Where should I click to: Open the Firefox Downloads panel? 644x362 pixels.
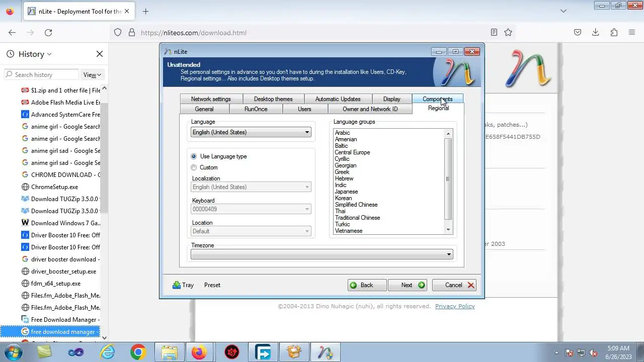tap(596, 32)
